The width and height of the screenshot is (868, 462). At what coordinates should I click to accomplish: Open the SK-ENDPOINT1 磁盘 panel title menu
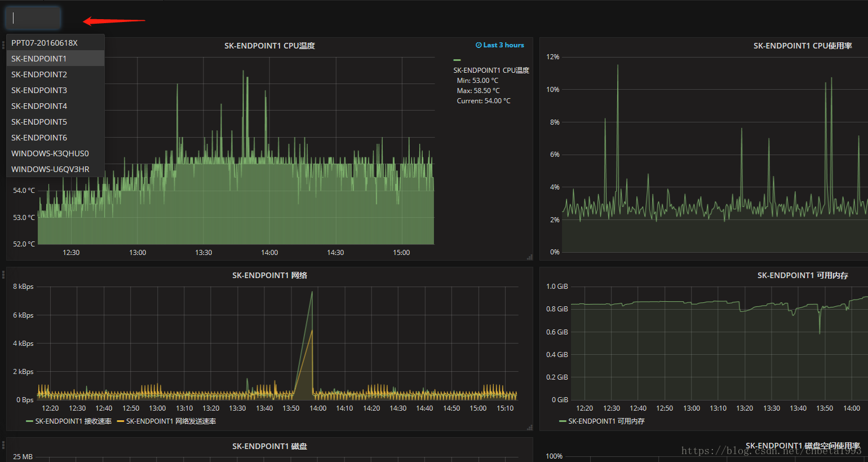click(269, 446)
